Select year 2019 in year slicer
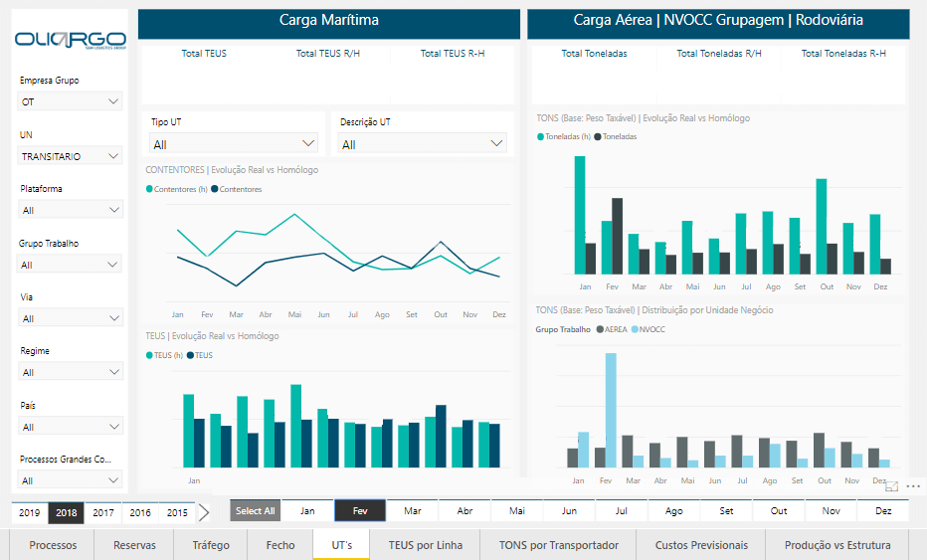 30,512
